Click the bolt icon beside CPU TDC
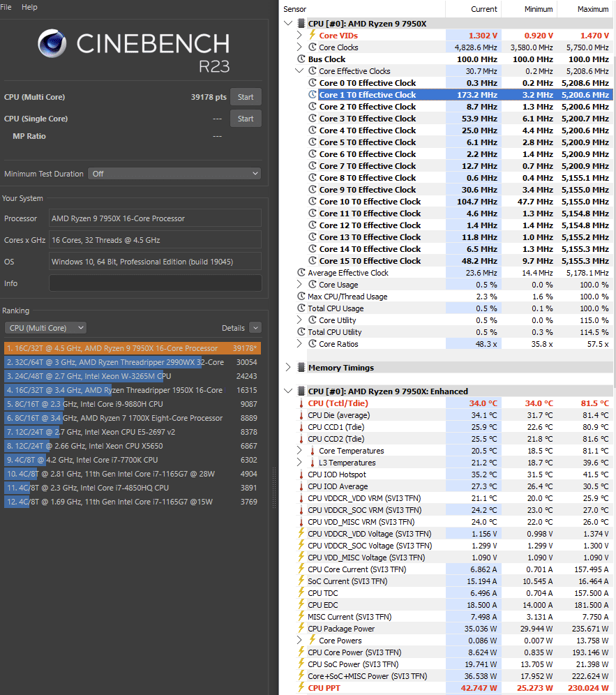Screen dimensions: 616x695 pos(301,592)
